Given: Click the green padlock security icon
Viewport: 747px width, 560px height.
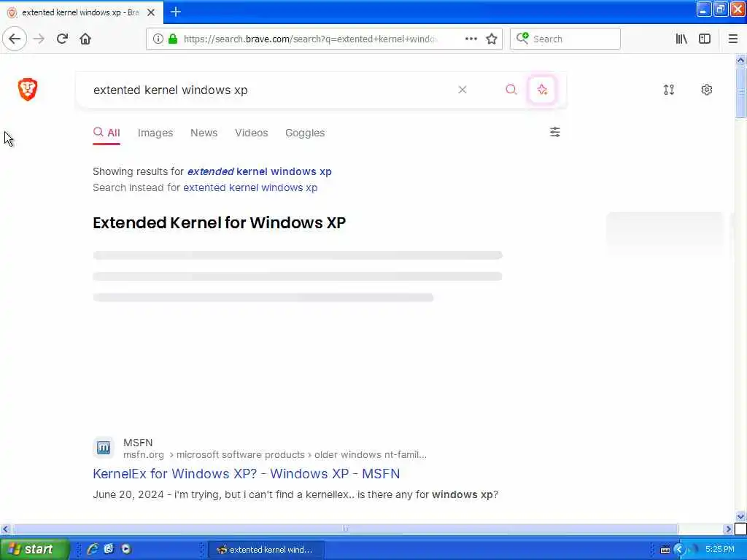Looking at the screenshot, I should (173, 39).
